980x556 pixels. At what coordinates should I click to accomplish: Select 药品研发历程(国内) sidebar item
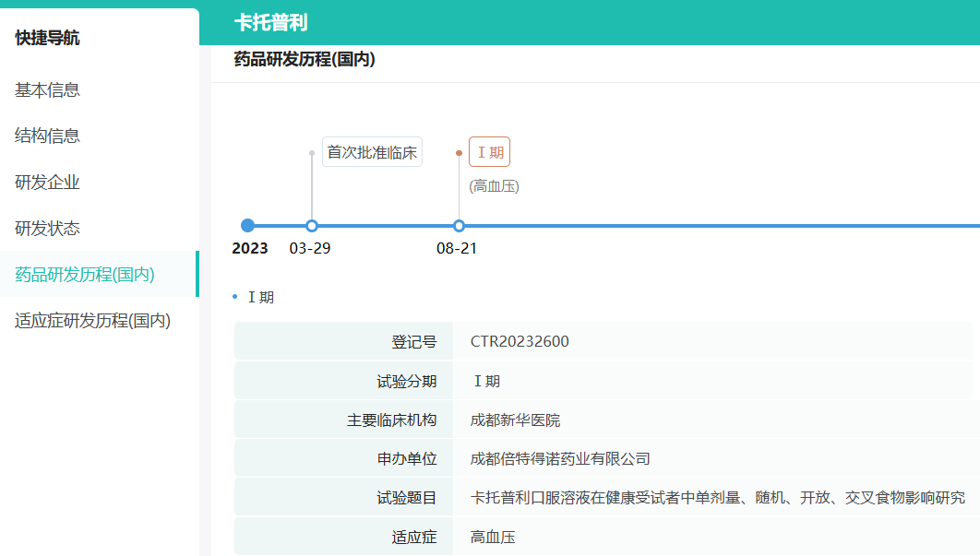click(85, 275)
